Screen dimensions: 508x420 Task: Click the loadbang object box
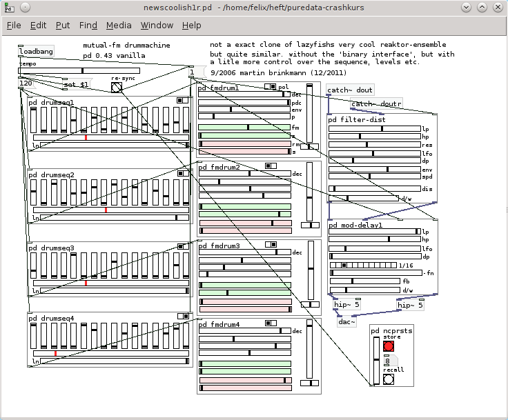(36, 51)
